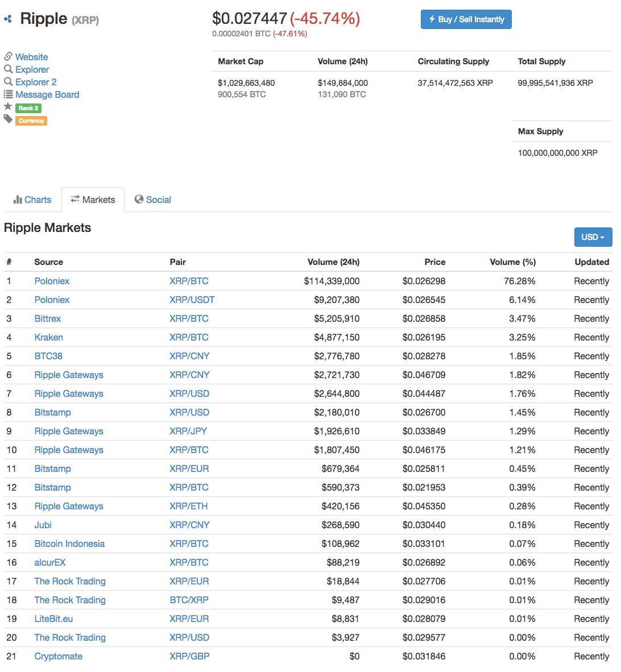Open Poloniex source in row 1
Viewport: 621px width, 672px height.
click(x=52, y=281)
